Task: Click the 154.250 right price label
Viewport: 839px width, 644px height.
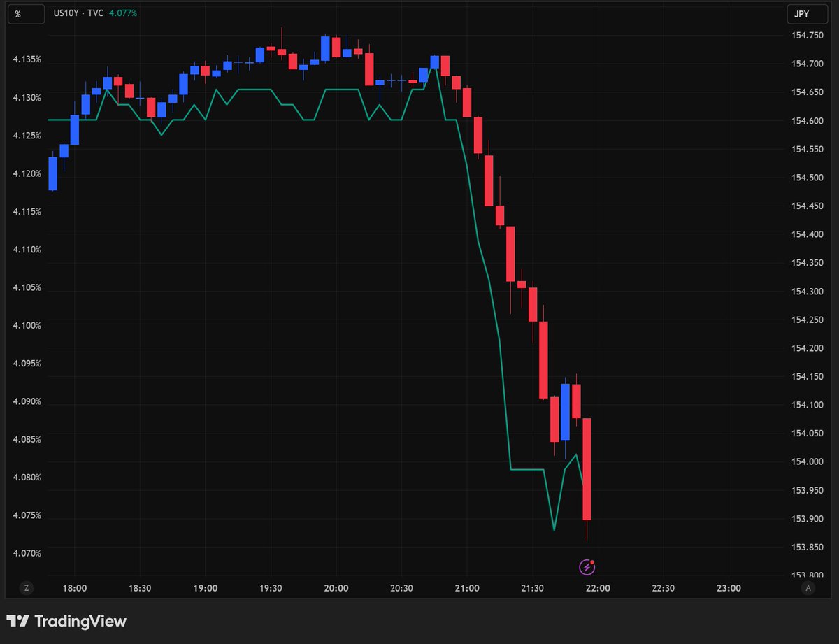Action: (x=807, y=320)
